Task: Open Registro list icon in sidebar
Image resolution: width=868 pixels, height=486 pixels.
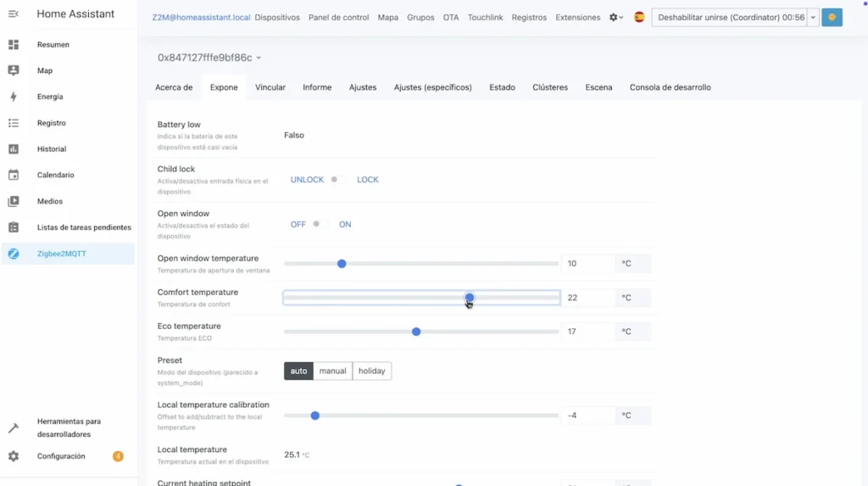Action: (x=14, y=123)
